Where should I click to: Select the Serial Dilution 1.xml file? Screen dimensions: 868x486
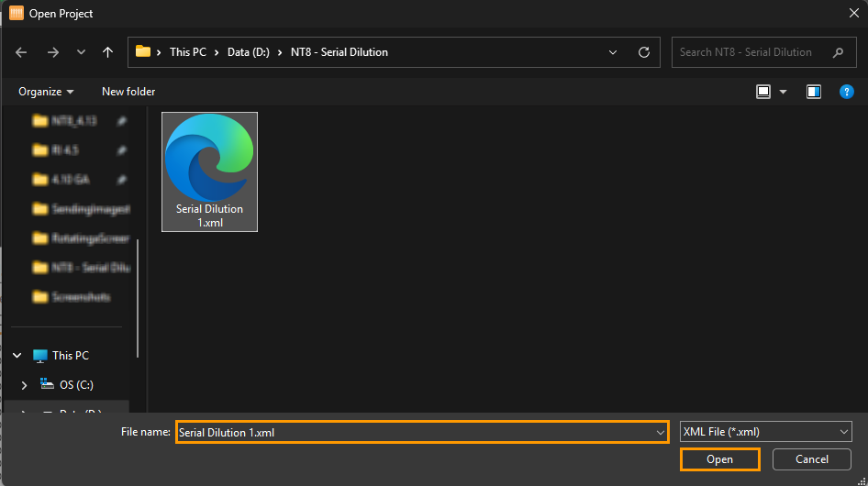[209, 171]
